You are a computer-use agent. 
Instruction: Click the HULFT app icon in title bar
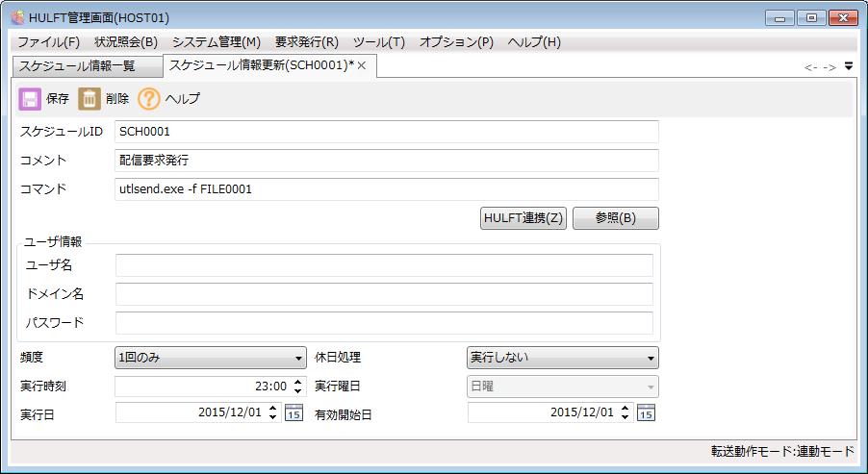[17, 17]
